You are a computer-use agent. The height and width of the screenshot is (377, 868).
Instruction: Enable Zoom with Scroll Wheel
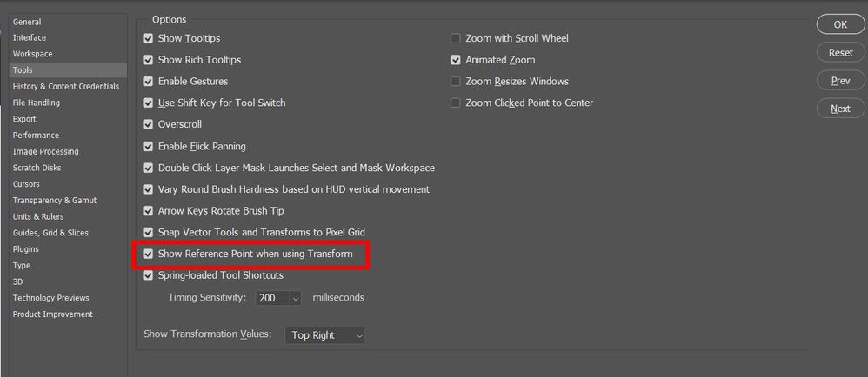(x=456, y=38)
